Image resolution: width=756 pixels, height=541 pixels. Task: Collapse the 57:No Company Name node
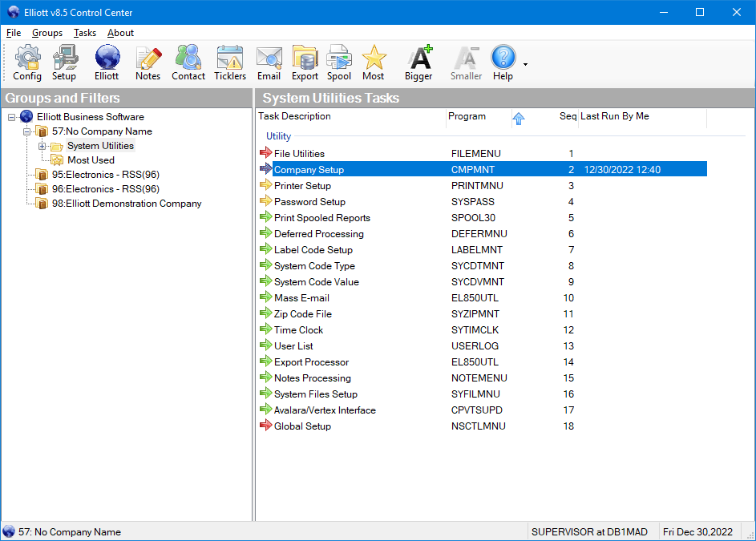(27, 131)
